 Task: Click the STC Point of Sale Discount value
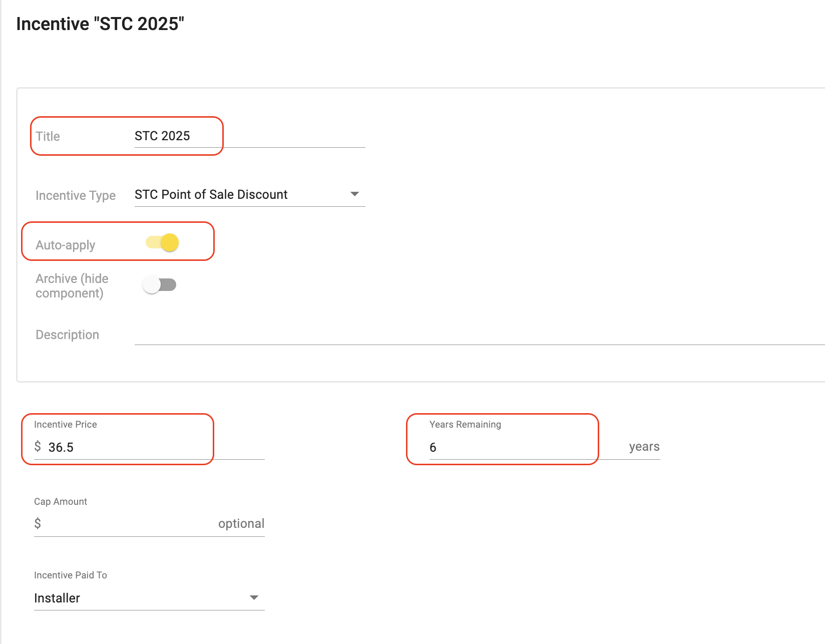coord(211,194)
